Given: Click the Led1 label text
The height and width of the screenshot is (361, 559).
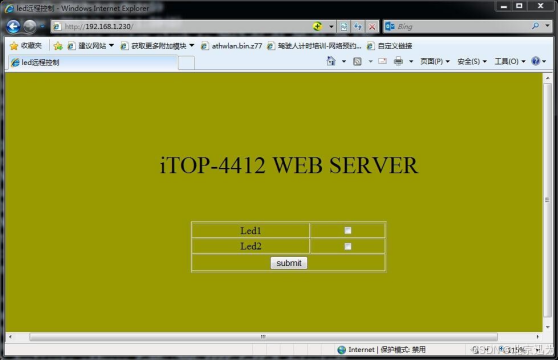Looking at the screenshot, I should [251, 231].
